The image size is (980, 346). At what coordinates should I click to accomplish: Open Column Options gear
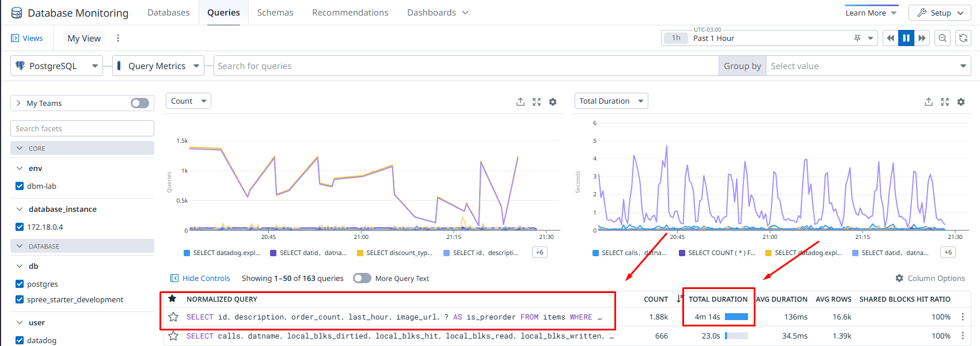click(899, 278)
